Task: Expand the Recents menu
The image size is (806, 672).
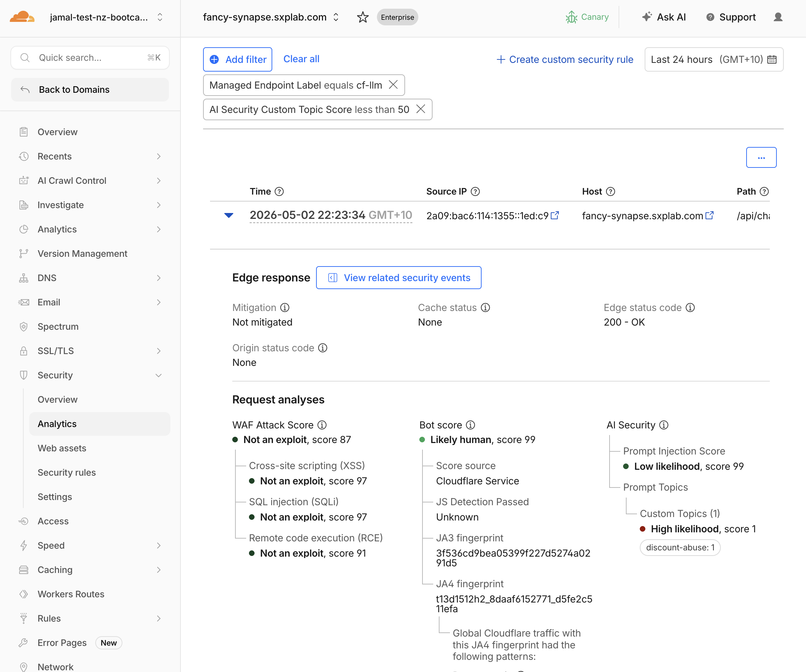Action: coord(90,156)
